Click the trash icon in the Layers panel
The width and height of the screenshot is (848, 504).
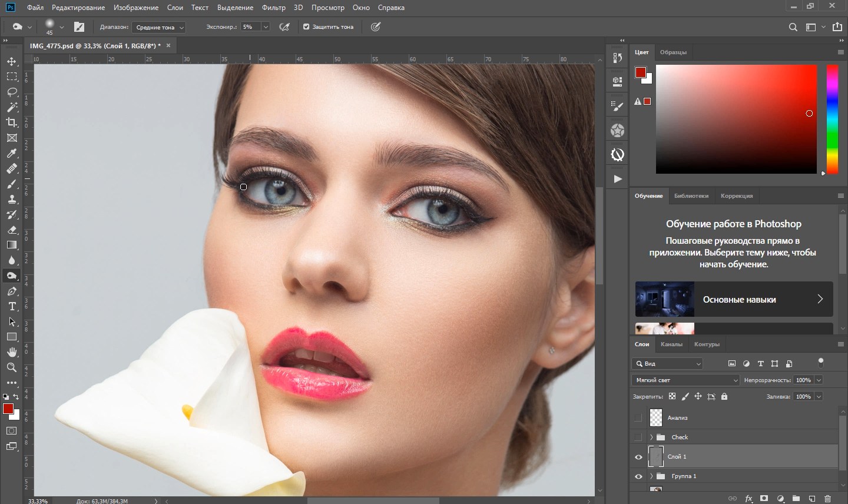827,499
